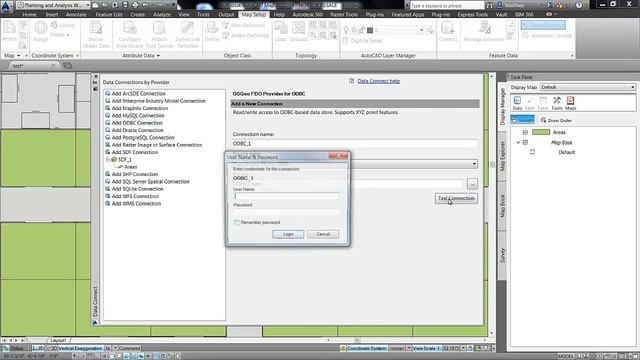The height and width of the screenshot is (360, 640).
Task: Open the Maps icon in Task Pane
Action: 571,103
